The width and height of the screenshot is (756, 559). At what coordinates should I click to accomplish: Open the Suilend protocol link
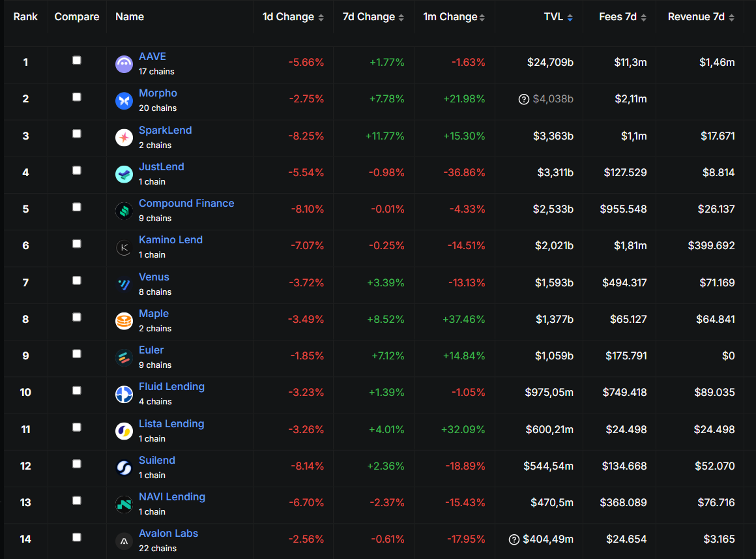pos(157,461)
